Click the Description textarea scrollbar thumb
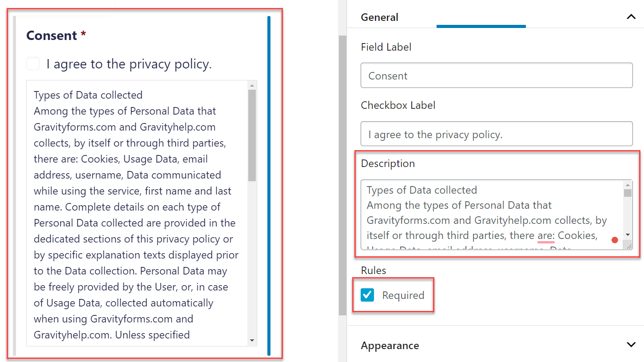The height and width of the screenshot is (362, 644). (x=628, y=193)
